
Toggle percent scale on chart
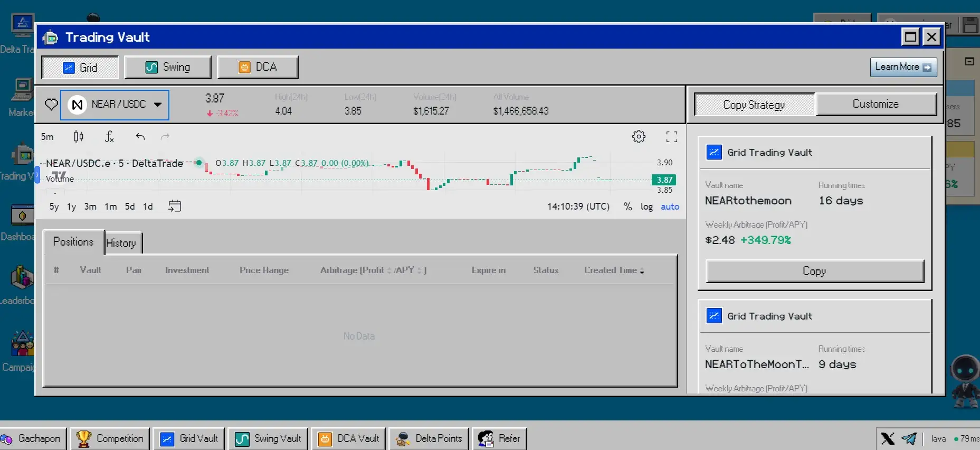point(627,207)
